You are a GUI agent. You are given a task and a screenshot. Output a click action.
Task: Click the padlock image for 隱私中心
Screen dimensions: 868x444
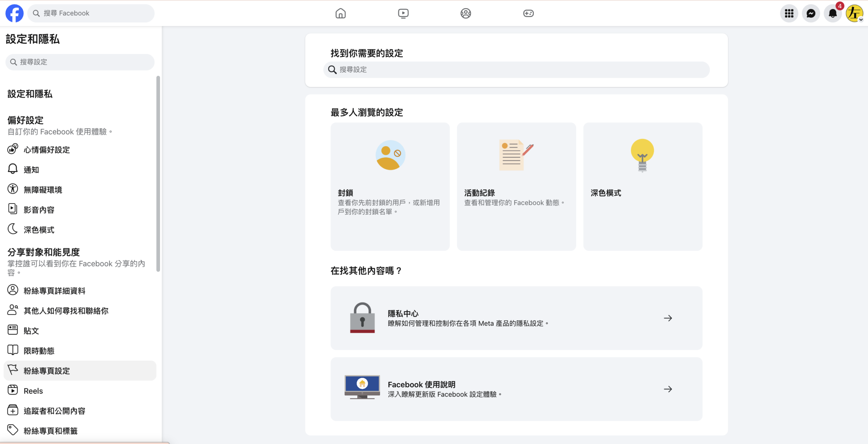[x=362, y=318]
